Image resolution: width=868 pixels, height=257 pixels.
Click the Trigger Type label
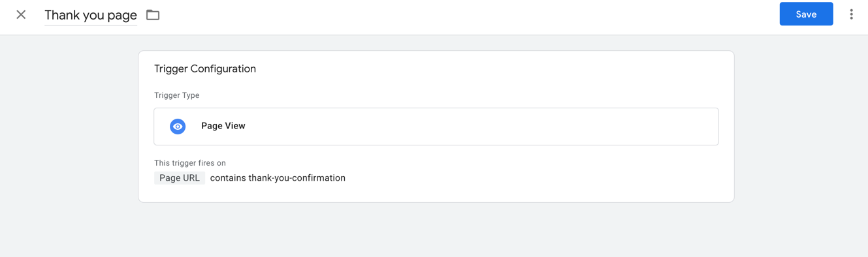(x=177, y=95)
